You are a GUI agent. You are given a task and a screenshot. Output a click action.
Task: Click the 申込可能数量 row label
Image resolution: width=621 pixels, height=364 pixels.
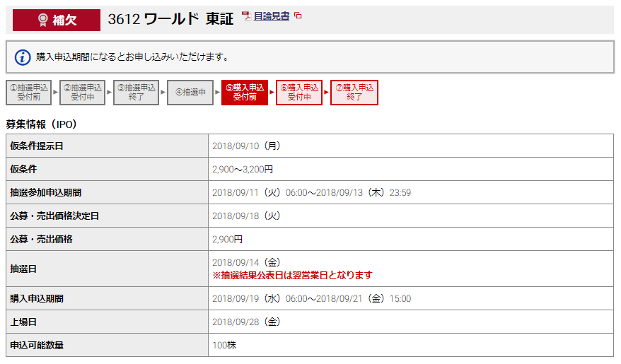(x=37, y=346)
